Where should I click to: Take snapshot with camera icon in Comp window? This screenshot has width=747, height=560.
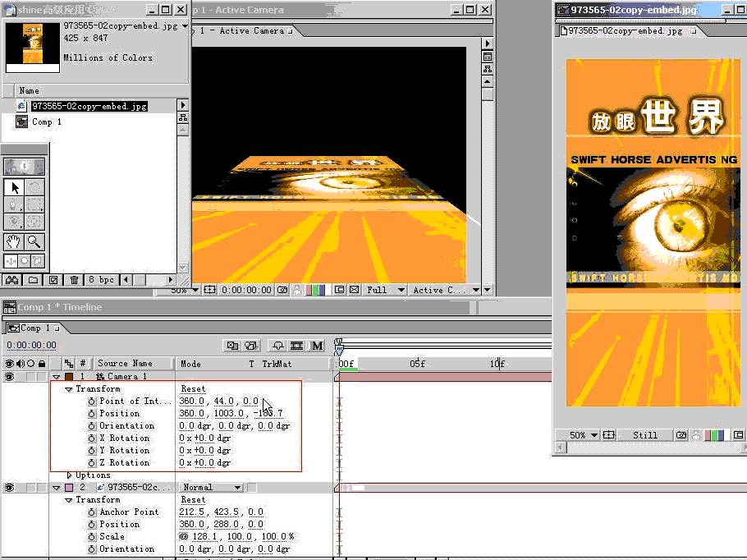[x=282, y=290]
